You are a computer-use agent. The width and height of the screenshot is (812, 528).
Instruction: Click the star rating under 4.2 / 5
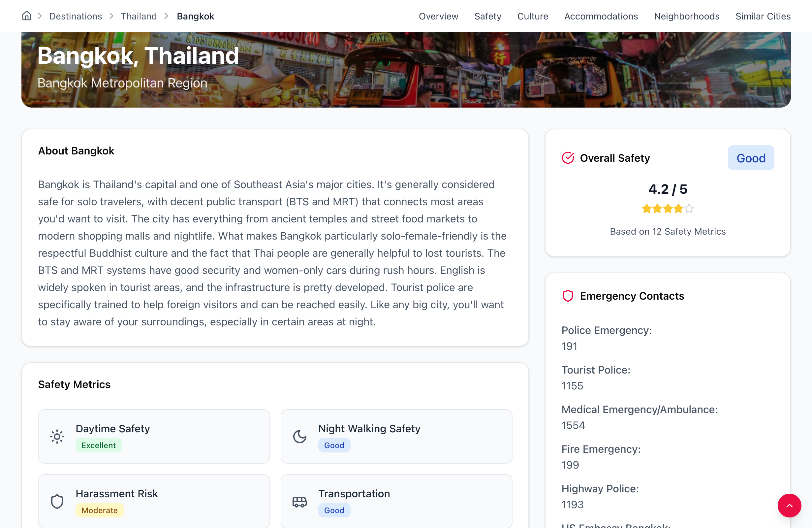click(x=667, y=209)
